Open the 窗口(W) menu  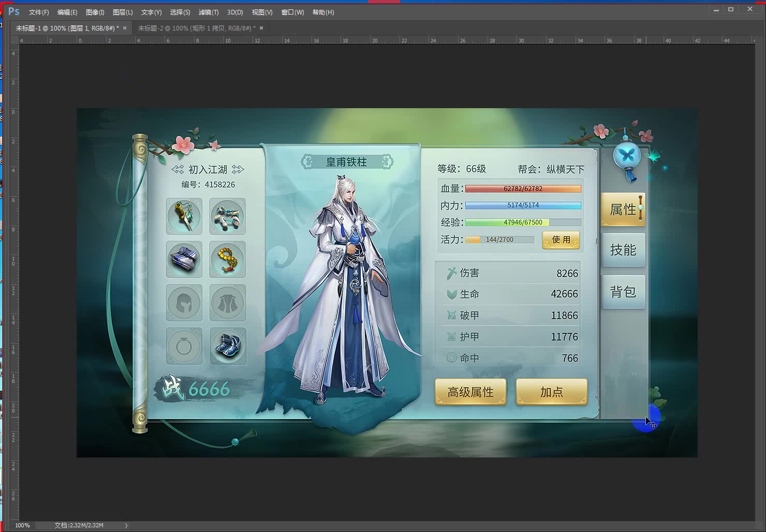click(x=292, y=12)
